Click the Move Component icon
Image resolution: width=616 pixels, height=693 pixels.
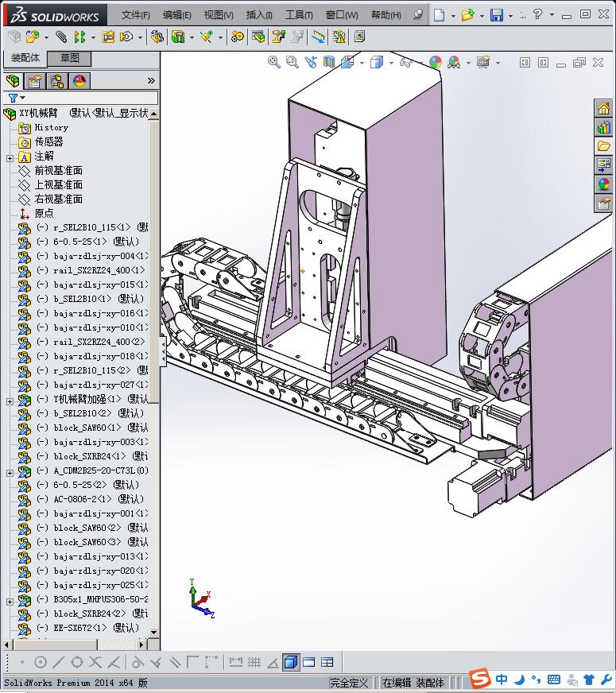pos(127,37)
